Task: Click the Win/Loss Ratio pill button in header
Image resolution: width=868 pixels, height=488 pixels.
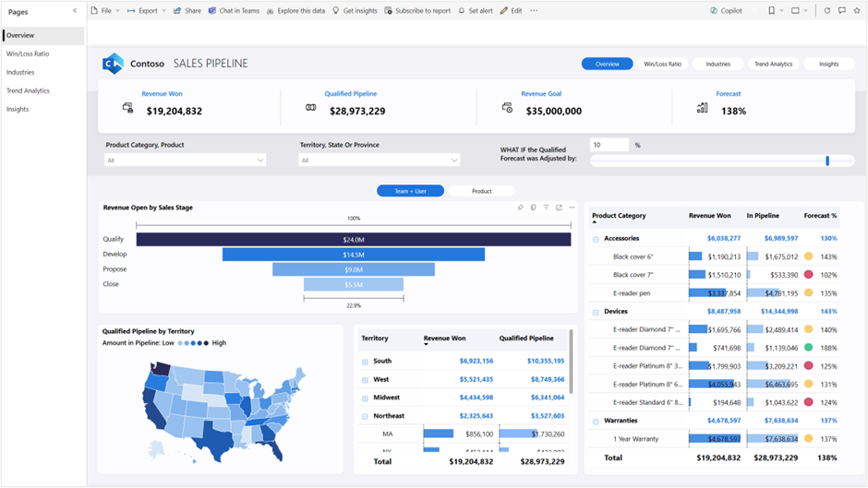Action: point(663,64)
